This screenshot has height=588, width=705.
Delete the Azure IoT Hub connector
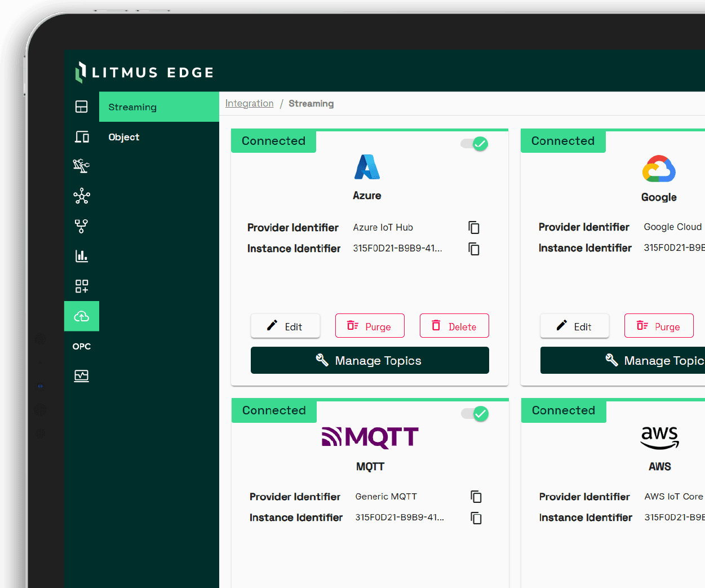454,325
